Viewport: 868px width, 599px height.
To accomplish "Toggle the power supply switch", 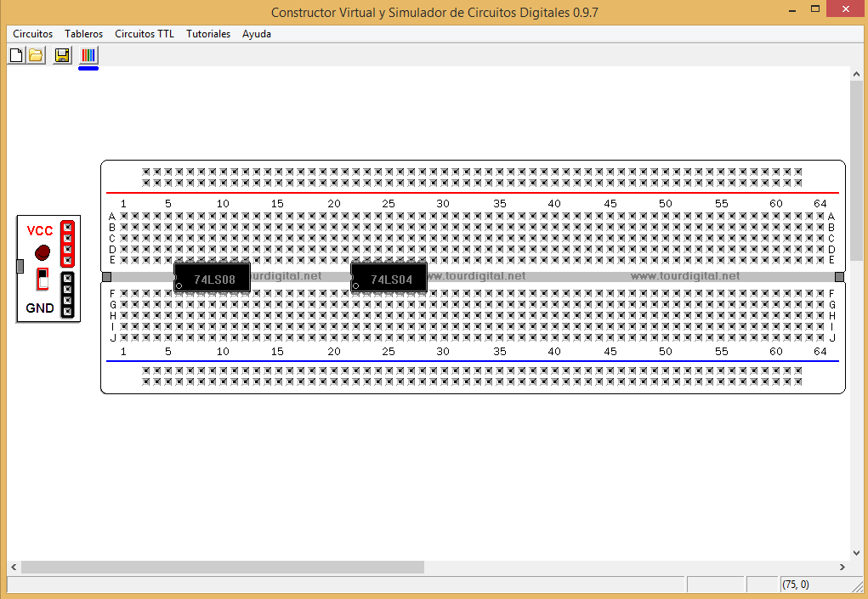I will (x=43, y=279).
